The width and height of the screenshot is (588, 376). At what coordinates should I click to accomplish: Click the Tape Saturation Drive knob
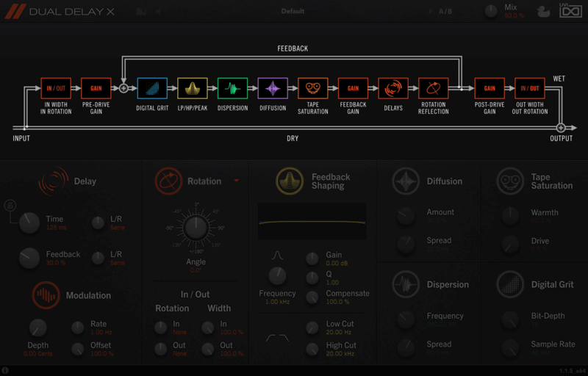tap(510, 244)
